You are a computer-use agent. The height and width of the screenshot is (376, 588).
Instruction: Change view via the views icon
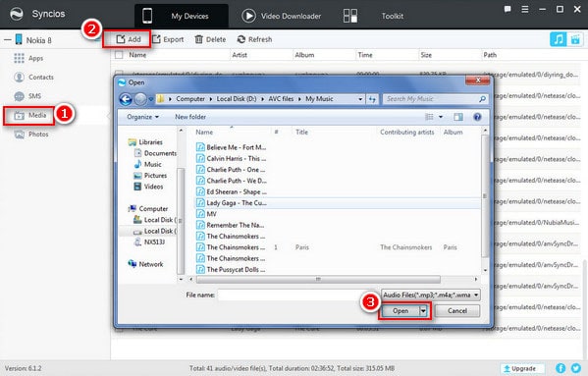(x=429, y=118)
